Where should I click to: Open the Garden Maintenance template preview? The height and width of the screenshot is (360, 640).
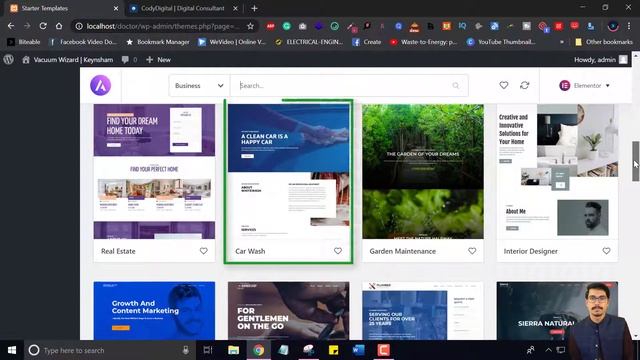423,171
